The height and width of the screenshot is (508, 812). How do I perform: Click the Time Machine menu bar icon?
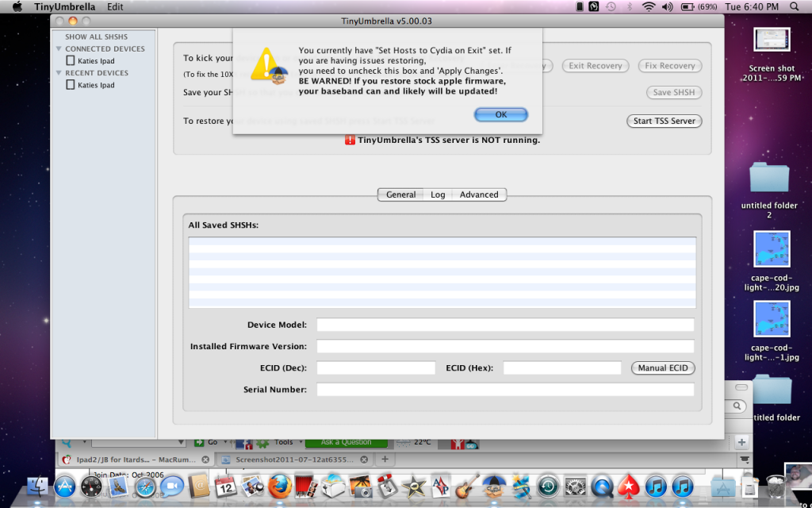tap(611, 6)
